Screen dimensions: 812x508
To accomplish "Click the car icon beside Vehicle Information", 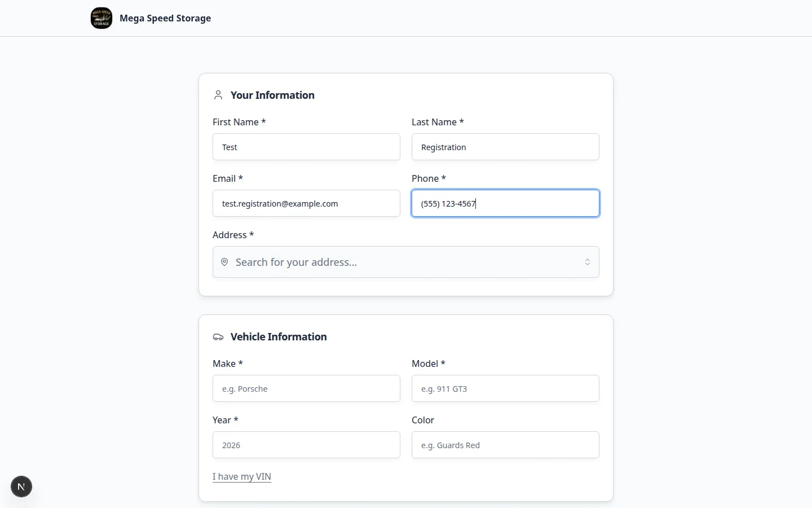I will [x=218, y=337].
